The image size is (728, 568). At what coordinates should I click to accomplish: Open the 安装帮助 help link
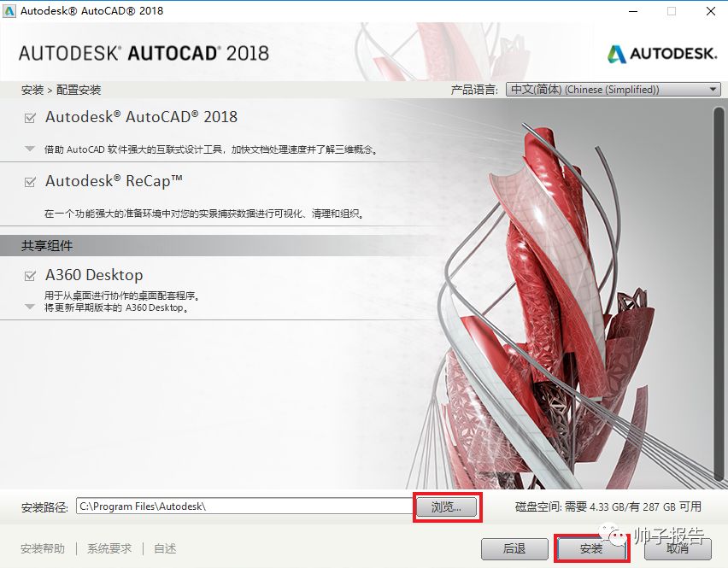42,549
